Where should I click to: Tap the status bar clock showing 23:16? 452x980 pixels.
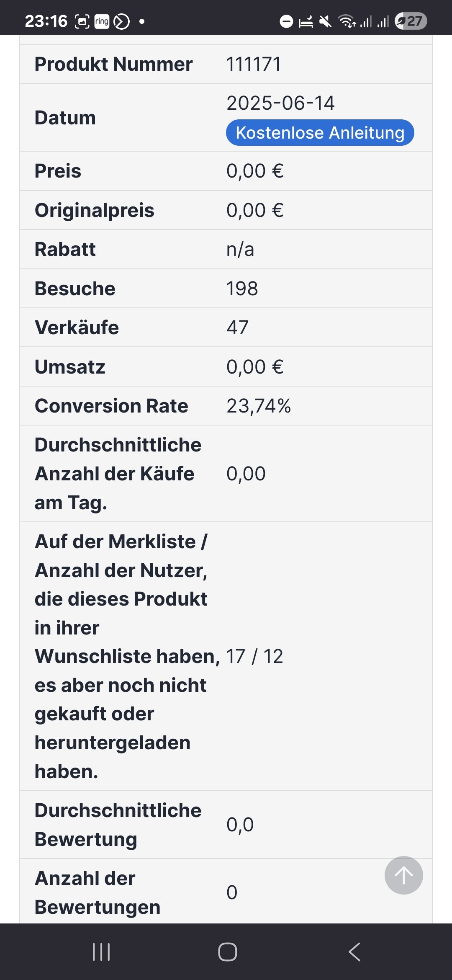tap(46, 21)
